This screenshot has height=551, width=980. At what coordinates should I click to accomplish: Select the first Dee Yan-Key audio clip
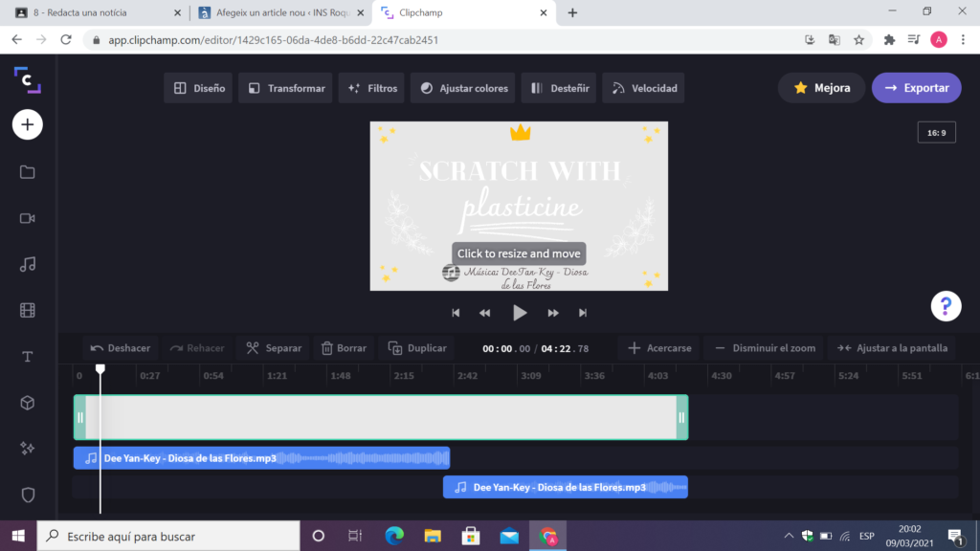(x=260, y=458)
